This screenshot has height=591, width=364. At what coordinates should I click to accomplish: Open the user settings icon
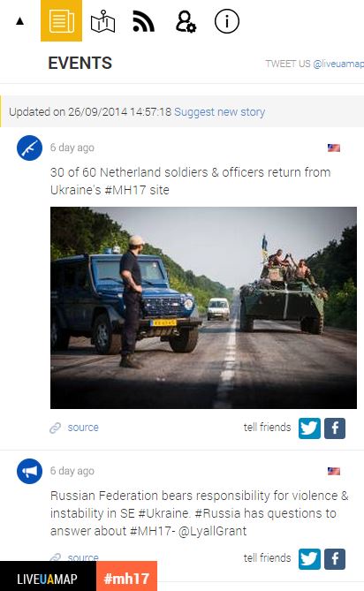pos(186,21)
